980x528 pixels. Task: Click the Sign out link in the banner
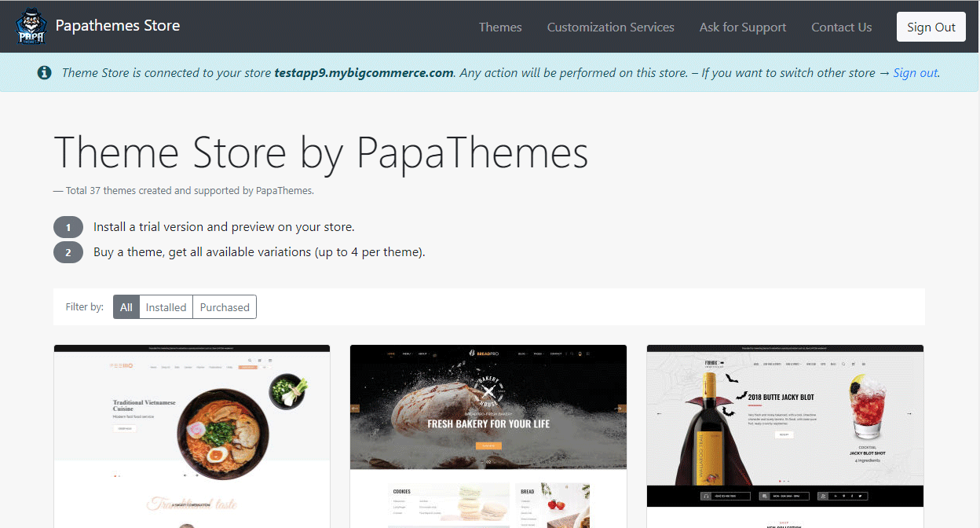pos(915,72)
